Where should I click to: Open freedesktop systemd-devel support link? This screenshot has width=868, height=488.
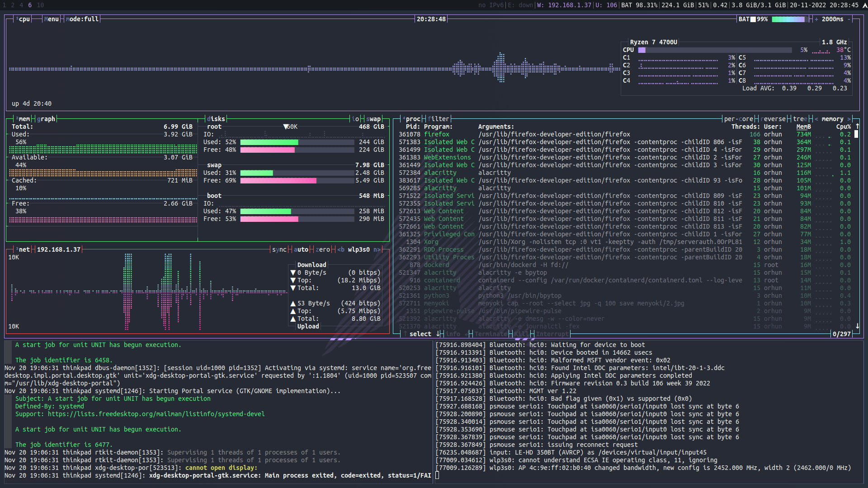pyautogui.click(x=156, y=414)
